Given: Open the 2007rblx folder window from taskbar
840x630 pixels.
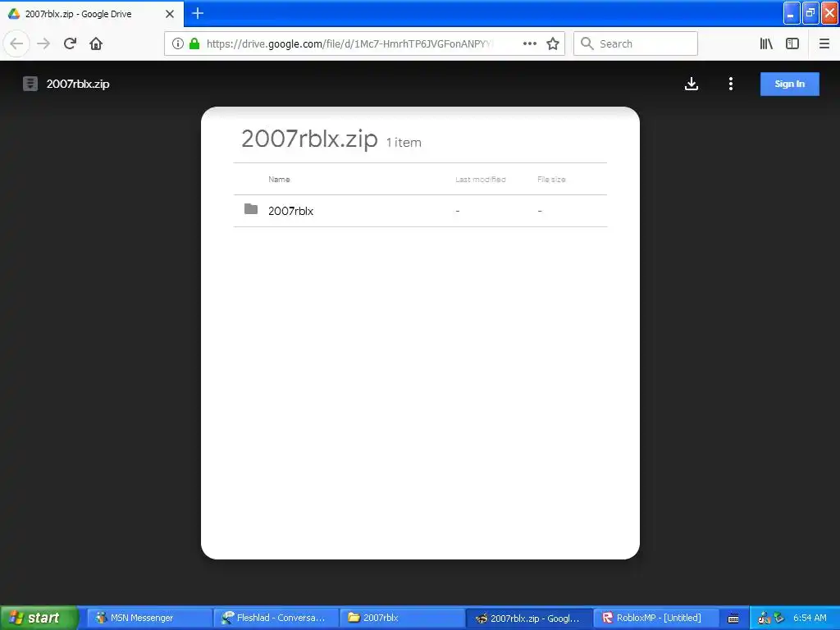Looking at the screenshot, I should (x=402, y=618).
